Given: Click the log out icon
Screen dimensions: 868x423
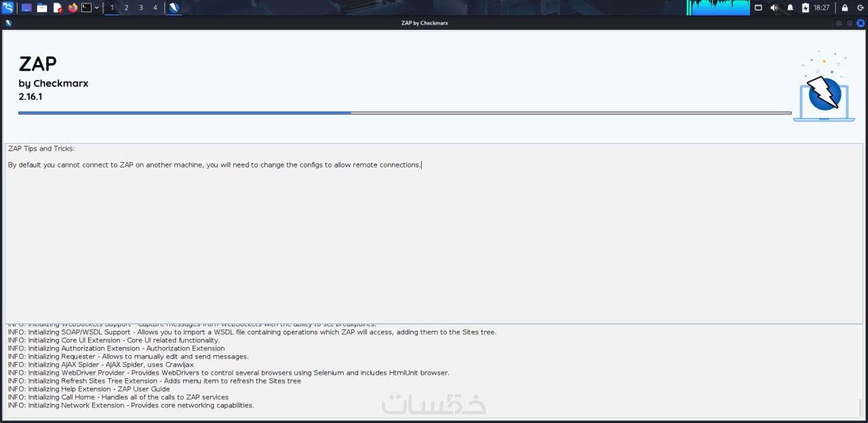Looking at the screenshot, I should 861,7.
